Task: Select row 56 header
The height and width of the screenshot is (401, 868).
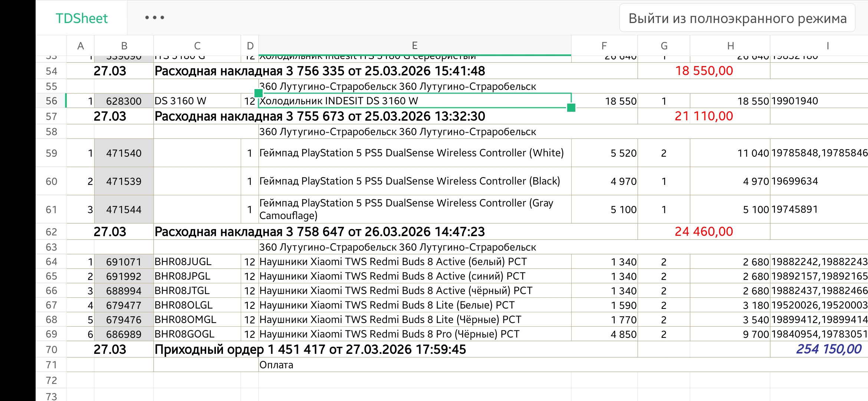Action: [51, 101]
